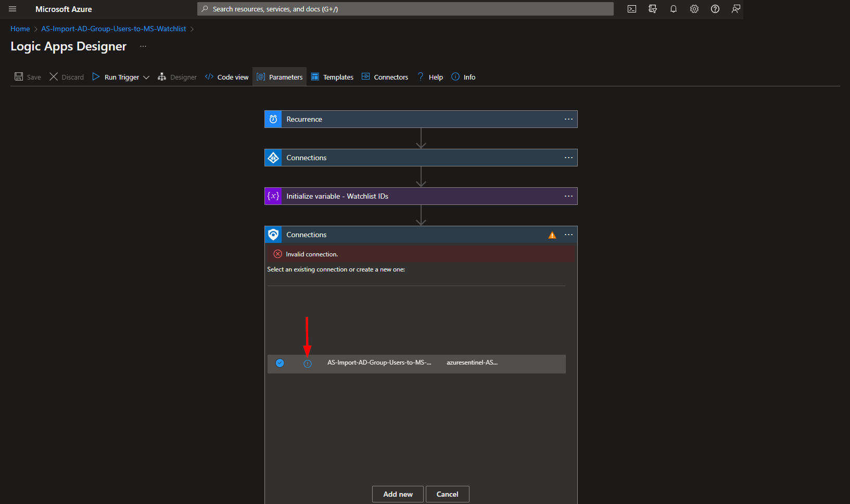Open ellipsis menu on the Sentinel Connections step

(x=568, y=235)
